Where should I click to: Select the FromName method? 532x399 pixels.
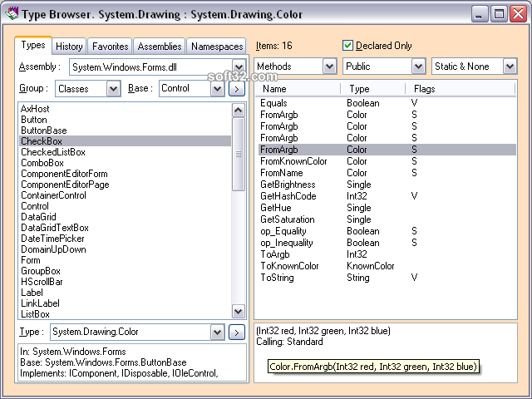(386, 173)
